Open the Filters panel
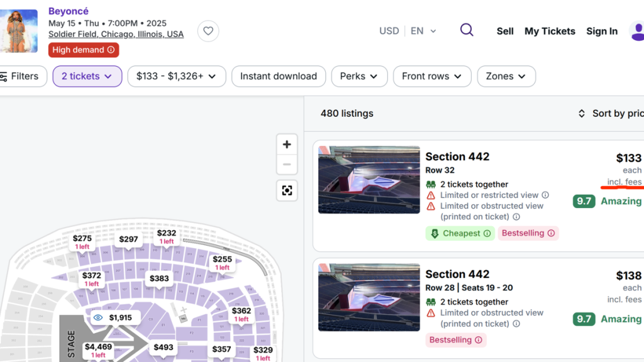Screen dimensions: 644x362 coord(20,76)
